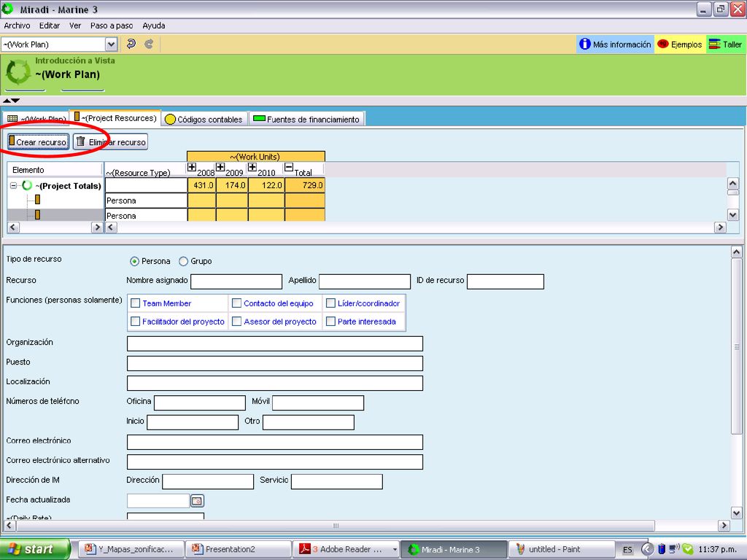Image resolution: width=747 pixels, height=560 pixels.
Task: Click the Móvil phone number field
Action: 318,402
